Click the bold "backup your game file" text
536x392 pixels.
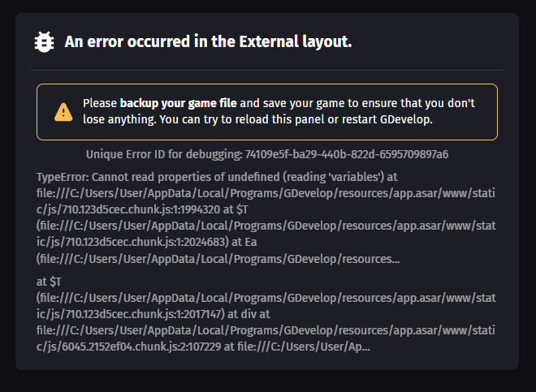(178, 103)
